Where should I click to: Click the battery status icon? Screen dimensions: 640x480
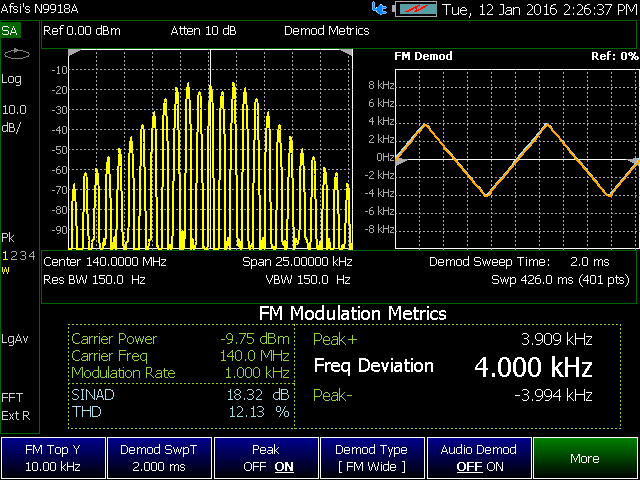click(x=415, y=9)
